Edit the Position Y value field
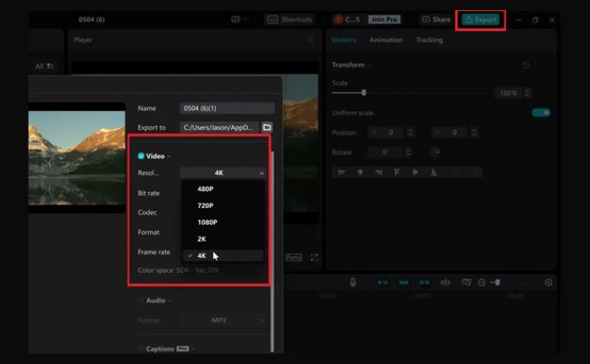The height and width of the screenshot is (364, 590). 450,132
